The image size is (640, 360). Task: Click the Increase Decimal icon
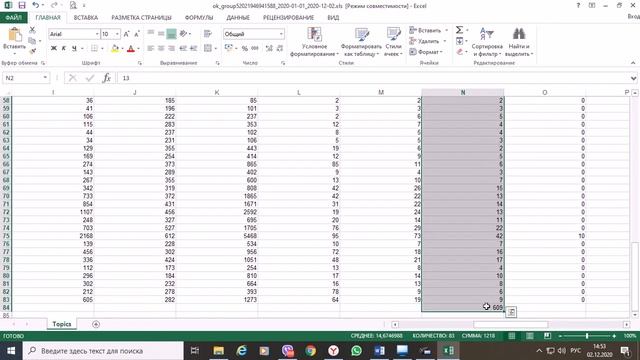[269, 48]
